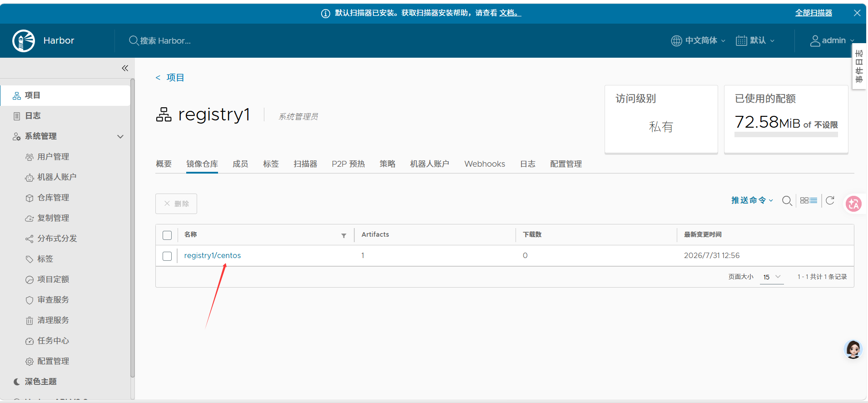Screen dimensions: 868x403
Task: Click the globe language icon
Action: click(x=676, y=40)
